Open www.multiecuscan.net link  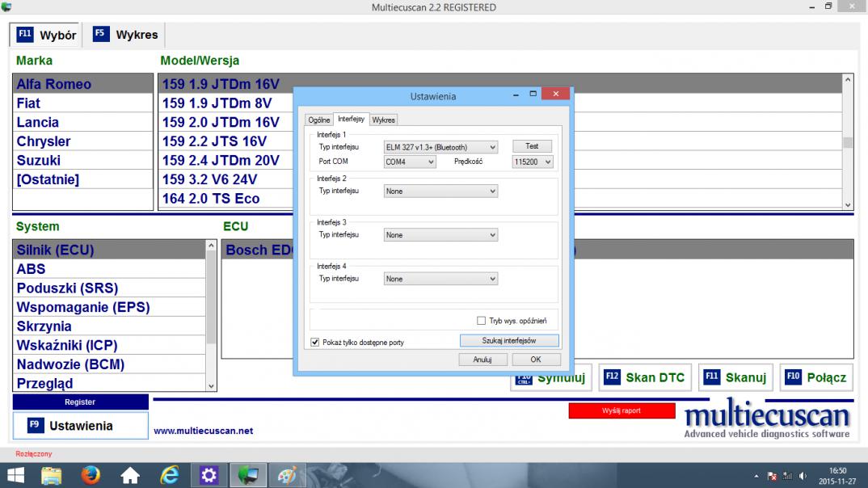coord(203,431)
